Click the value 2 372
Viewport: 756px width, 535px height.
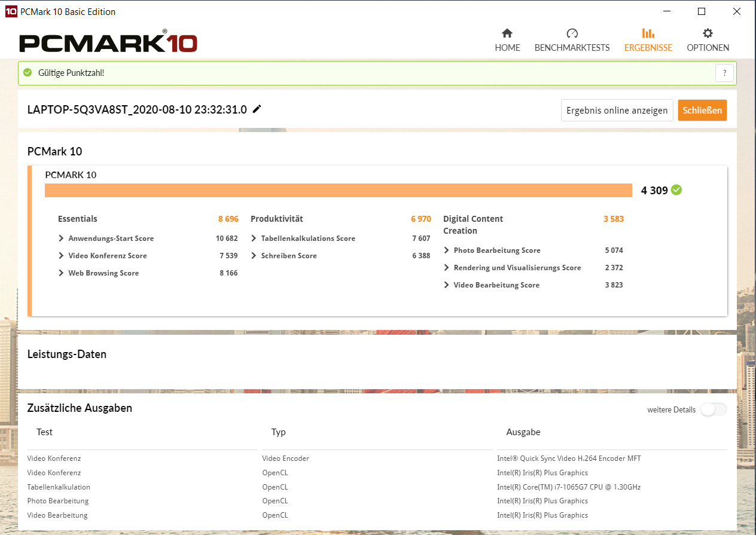614,268
